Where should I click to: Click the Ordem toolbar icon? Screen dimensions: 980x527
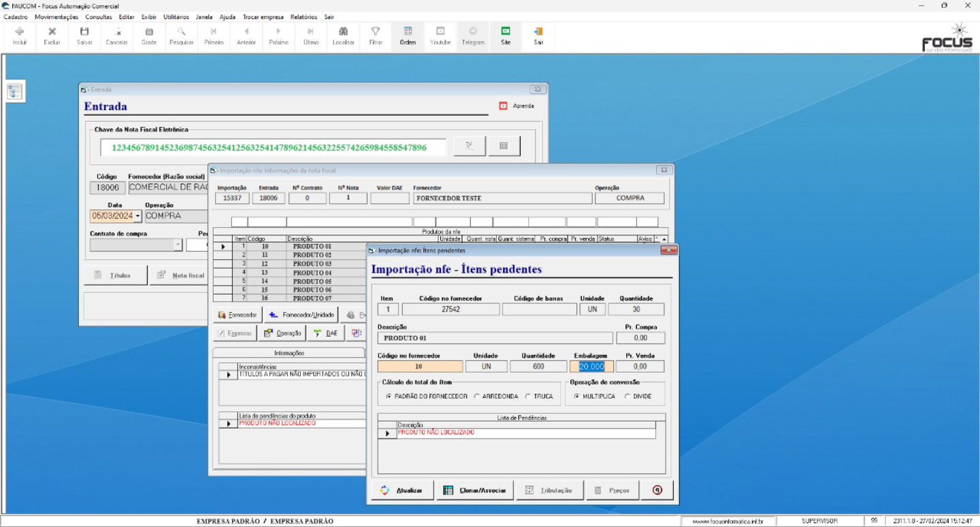(x=408, y=35)
